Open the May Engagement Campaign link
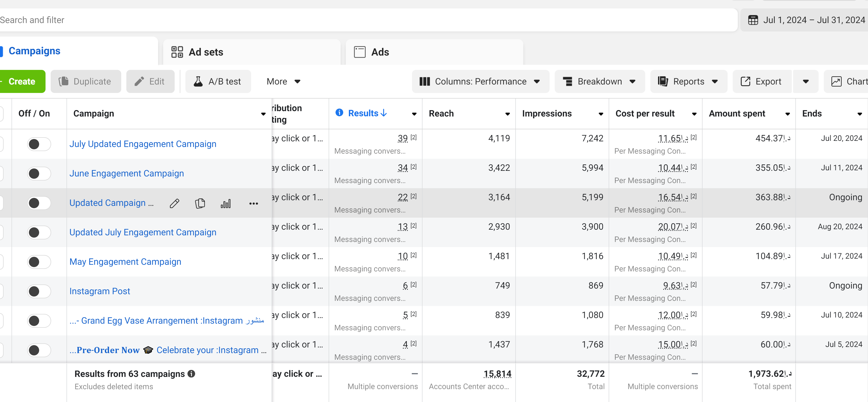This screenshot has height=402, width=868. pos(125,262)
